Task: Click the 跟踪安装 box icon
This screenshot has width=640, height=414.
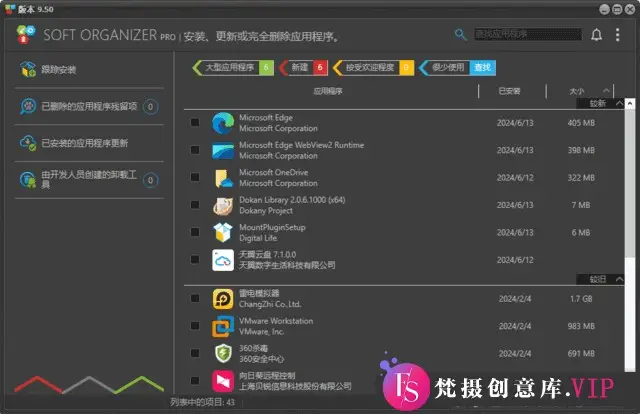Action: pyautogui.click(x=28, y=69)
